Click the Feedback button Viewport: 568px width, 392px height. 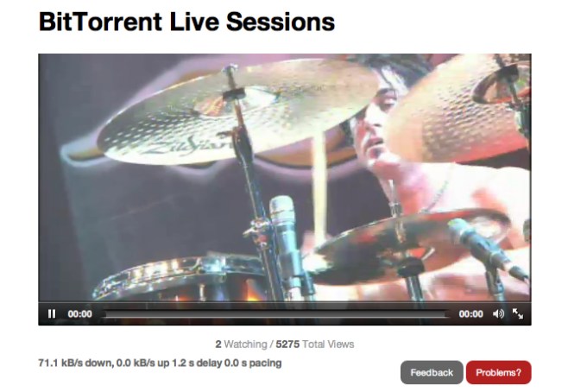(432, 372)
